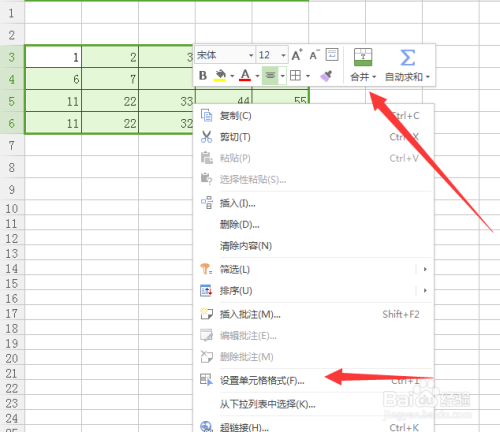Expand the fill color dropdown arrow
The image size is (500, 432).
tap(232, 76)
